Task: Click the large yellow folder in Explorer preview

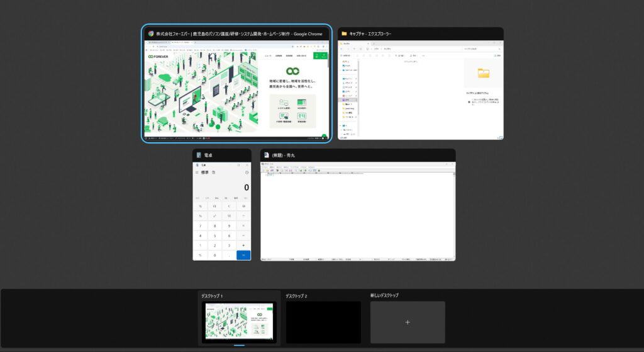Action: [483, 74]
